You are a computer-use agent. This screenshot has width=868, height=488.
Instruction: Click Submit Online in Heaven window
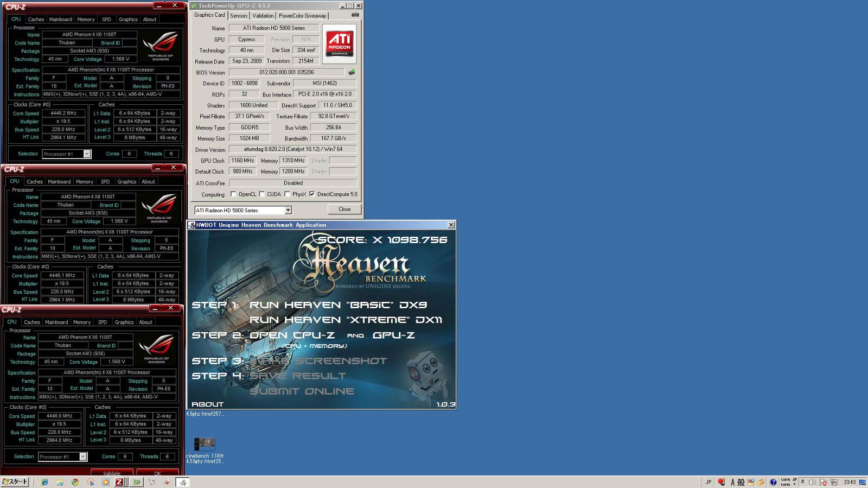click(302, 391)
